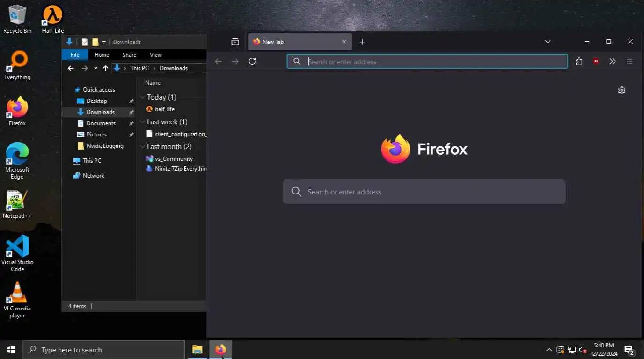Viewport: 644px width, 359px height.
Task: Select the VLC media player desktop icon
Action: click(x=17, y=300)
